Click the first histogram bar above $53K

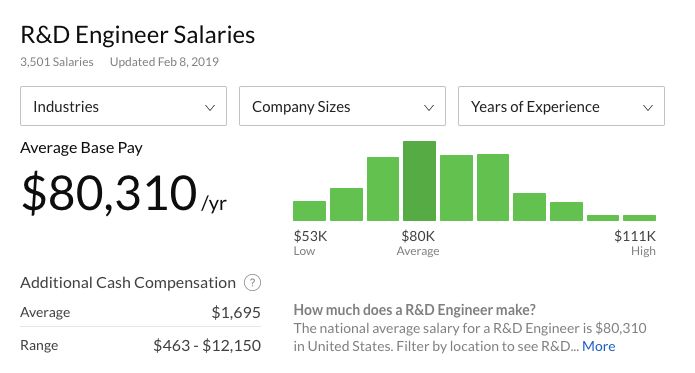pos(309,211)
